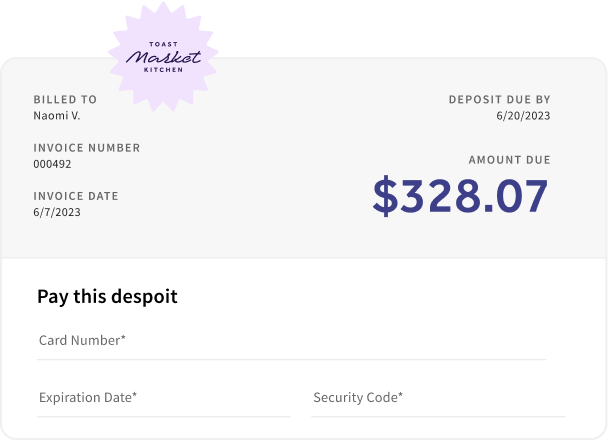This screenshot has height=440, width=608.
Task: Click the BILLED TO label
Action: [x=65, y=100]
